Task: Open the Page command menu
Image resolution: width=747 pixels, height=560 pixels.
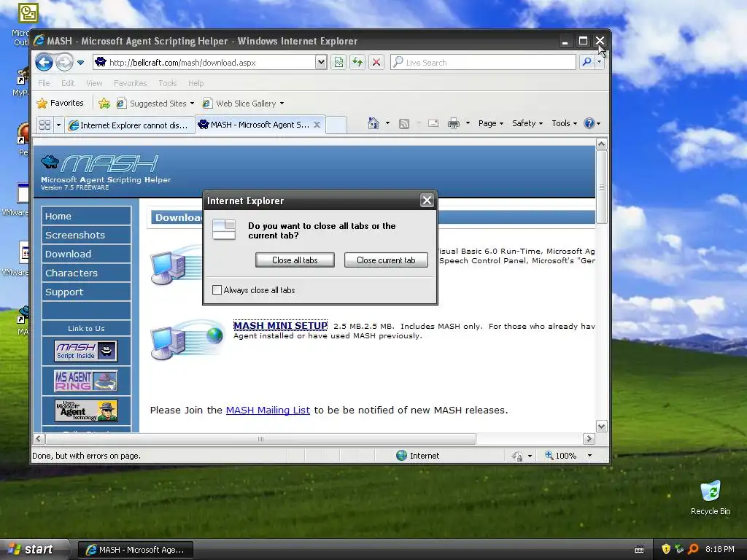Action: coord(491,123)
